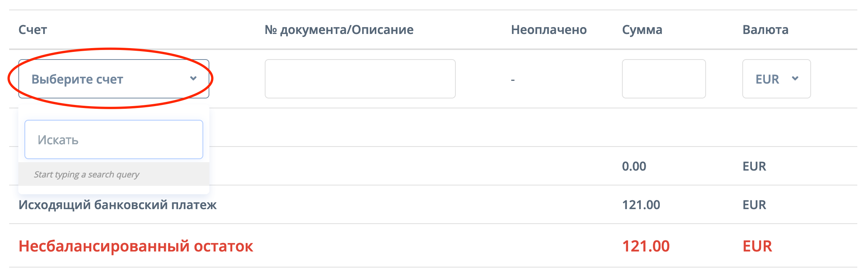
Task: Click the chevron arrow next to EUR
Action: coord(795,79)
